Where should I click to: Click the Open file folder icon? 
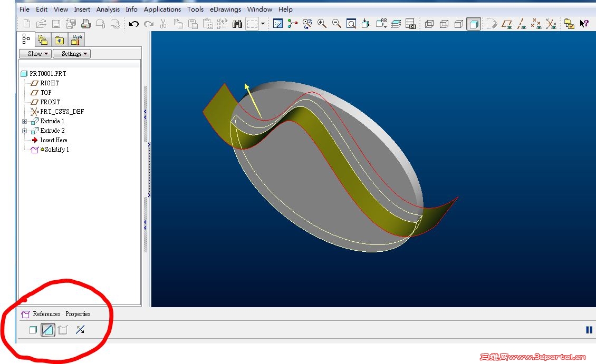coord(41,24)
